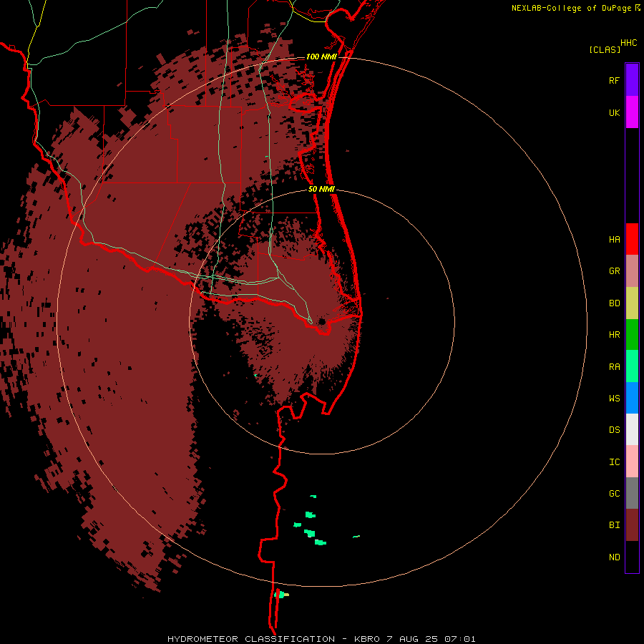The width and height of the screenshot is (644, 644).
Task: Click the DS white legend swatch
Action: [632, 429]
